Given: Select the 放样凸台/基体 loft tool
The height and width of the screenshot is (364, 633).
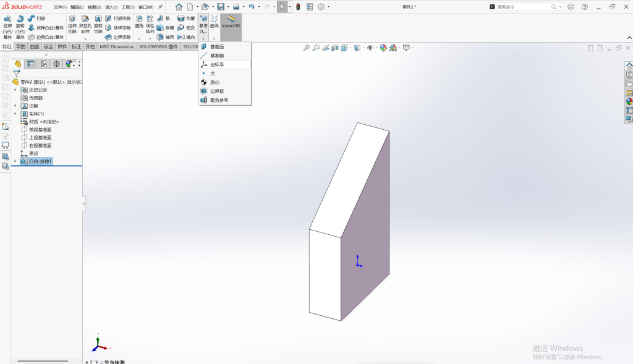Looking at the screenshot, I should point(46,28).
